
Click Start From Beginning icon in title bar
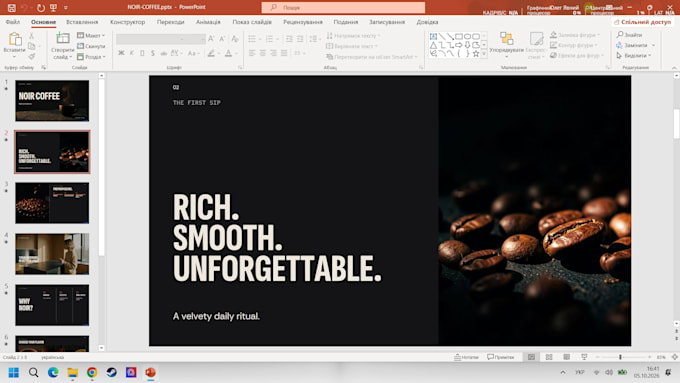tap(53, 7)
